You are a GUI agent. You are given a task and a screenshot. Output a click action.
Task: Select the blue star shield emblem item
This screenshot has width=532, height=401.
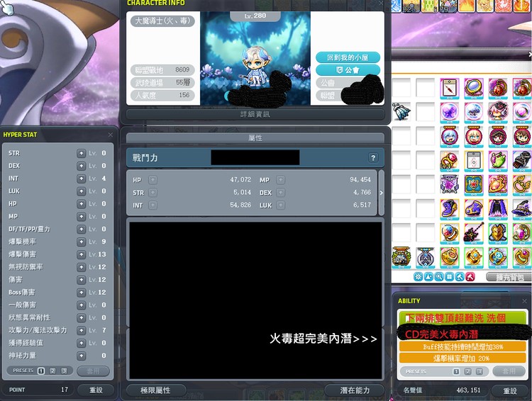pos(474,184)
